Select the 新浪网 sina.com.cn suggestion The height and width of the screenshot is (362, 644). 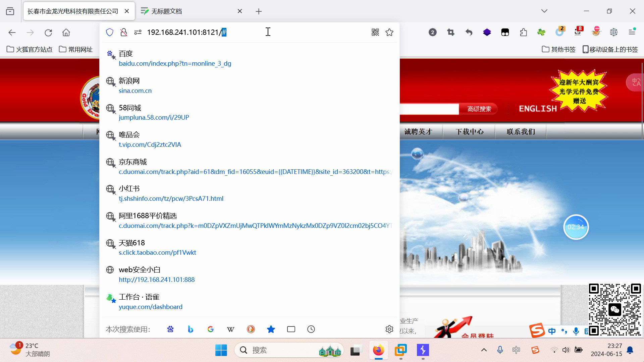point(250,85)
